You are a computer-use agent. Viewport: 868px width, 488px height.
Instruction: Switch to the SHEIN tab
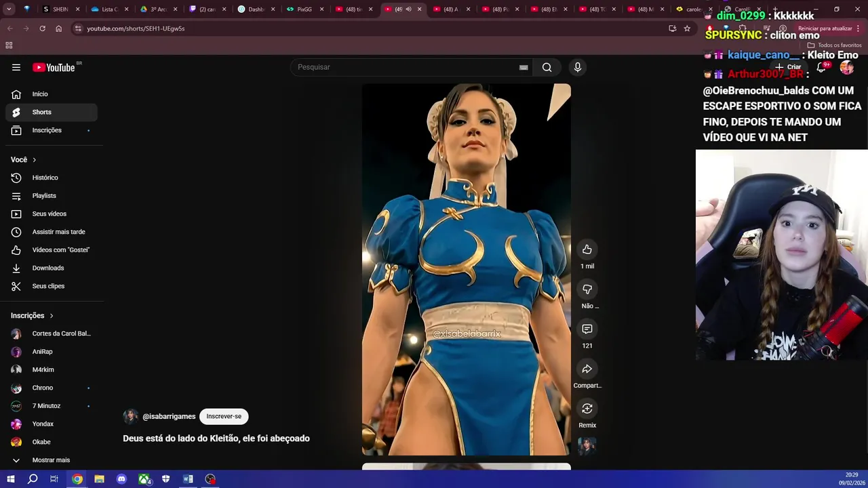(60, 9)
